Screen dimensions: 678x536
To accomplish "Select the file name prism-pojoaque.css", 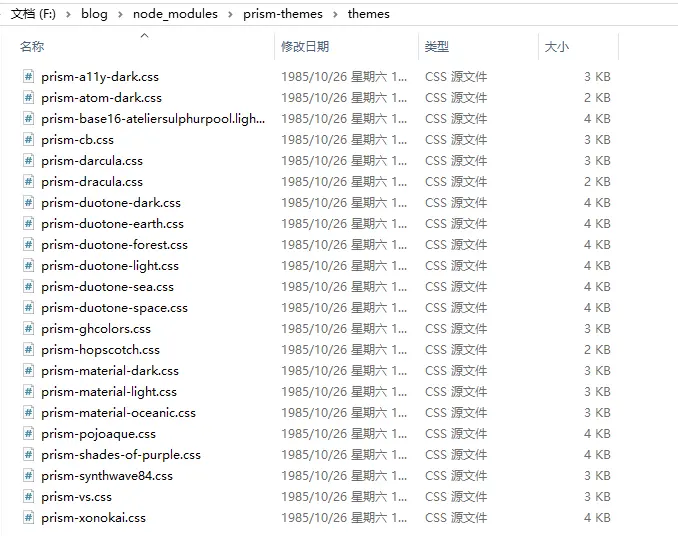I will 99,434.
